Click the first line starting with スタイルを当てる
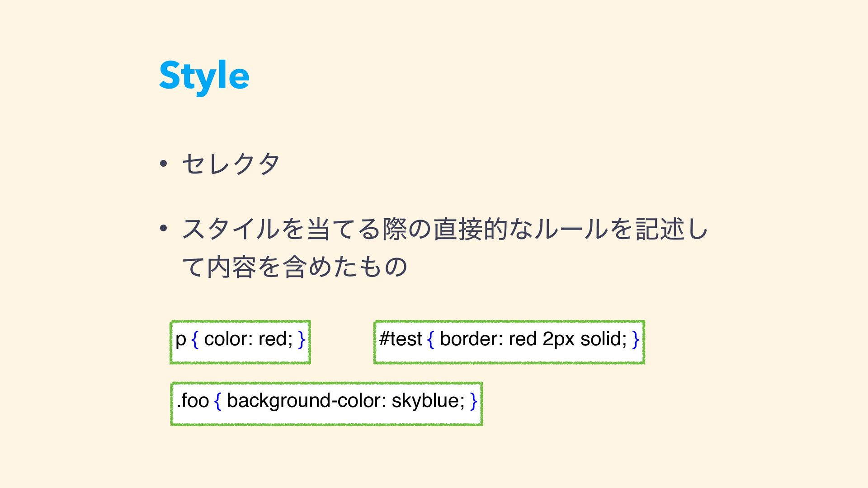The height and width of the screenshot is (488, 868). [x=445, y=228]
